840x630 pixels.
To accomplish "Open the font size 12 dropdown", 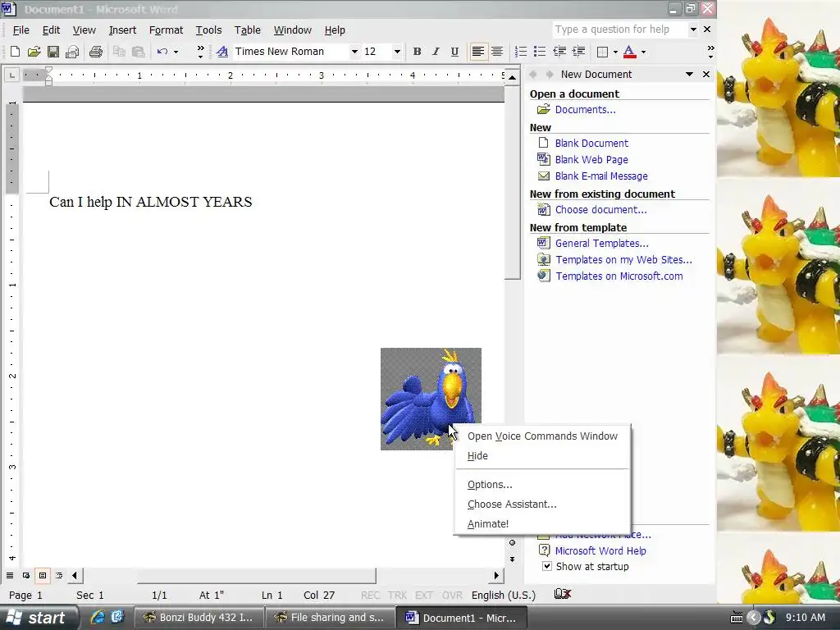I will pos(397,52).
